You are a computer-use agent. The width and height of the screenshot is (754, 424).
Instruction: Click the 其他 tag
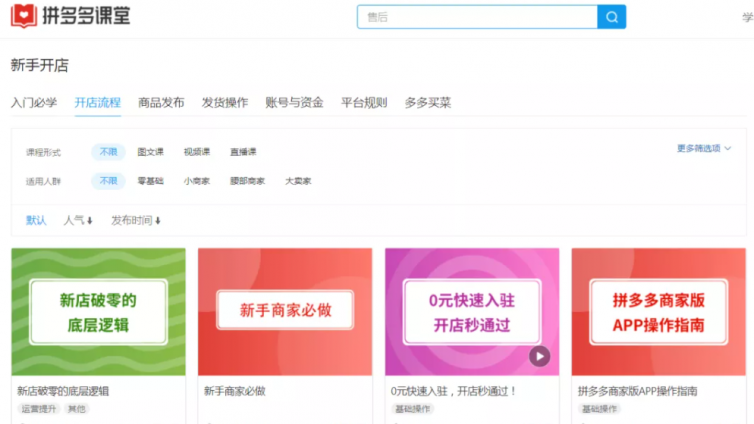click(76, 409)
